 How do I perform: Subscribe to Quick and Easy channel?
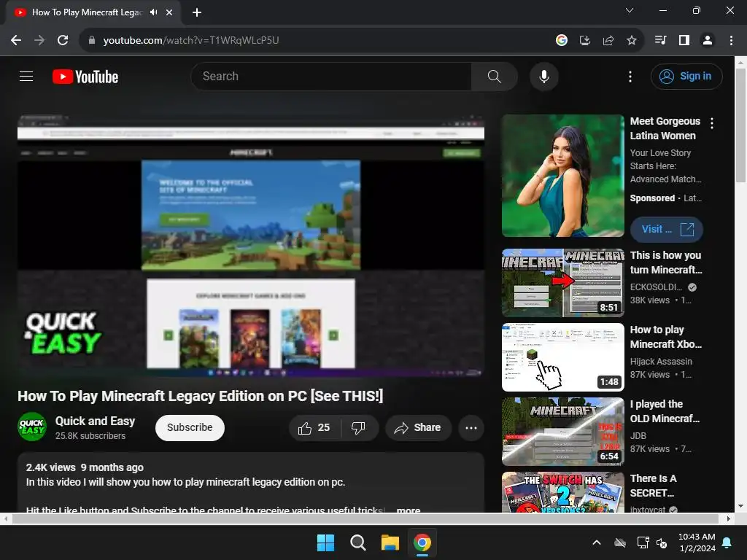[x=190, y=427]
